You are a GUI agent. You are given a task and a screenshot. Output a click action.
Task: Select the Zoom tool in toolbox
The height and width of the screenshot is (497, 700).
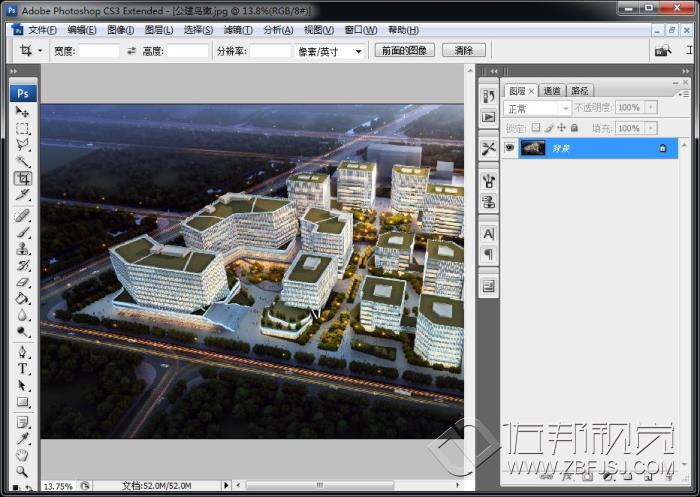coord(22,471)
